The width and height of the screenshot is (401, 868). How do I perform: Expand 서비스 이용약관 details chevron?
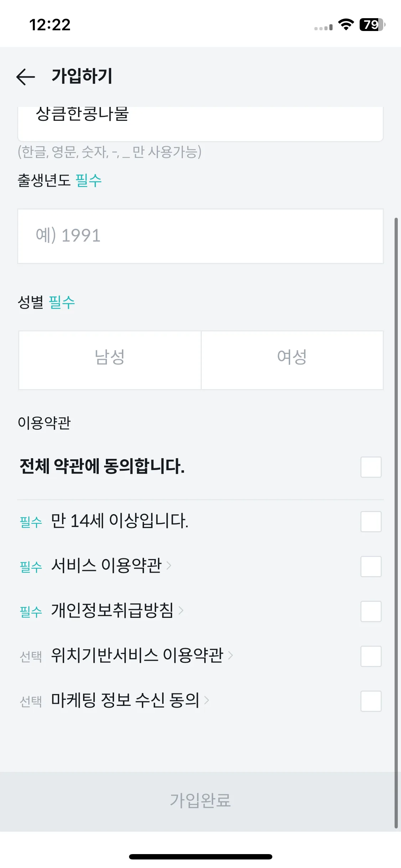(169, 565)
